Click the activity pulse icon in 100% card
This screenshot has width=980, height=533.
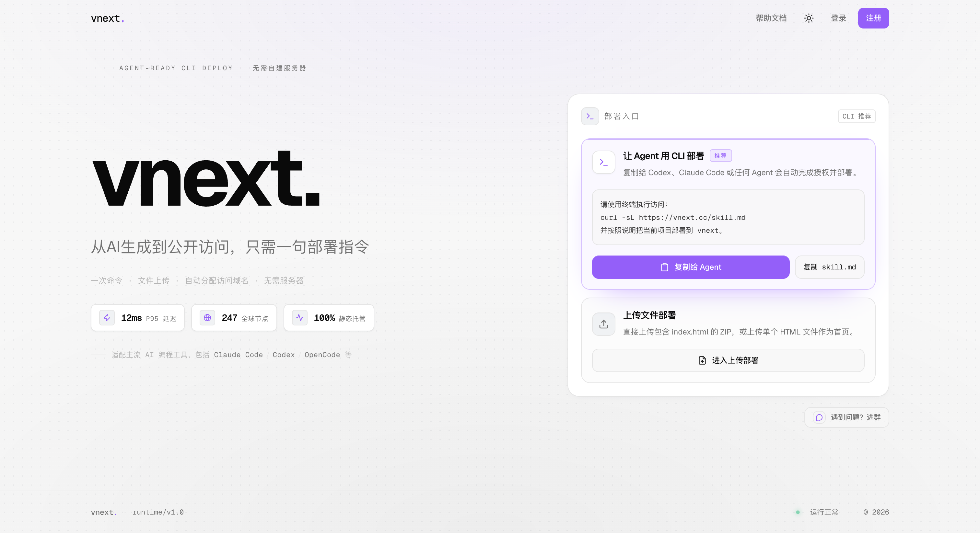(300, 318)
